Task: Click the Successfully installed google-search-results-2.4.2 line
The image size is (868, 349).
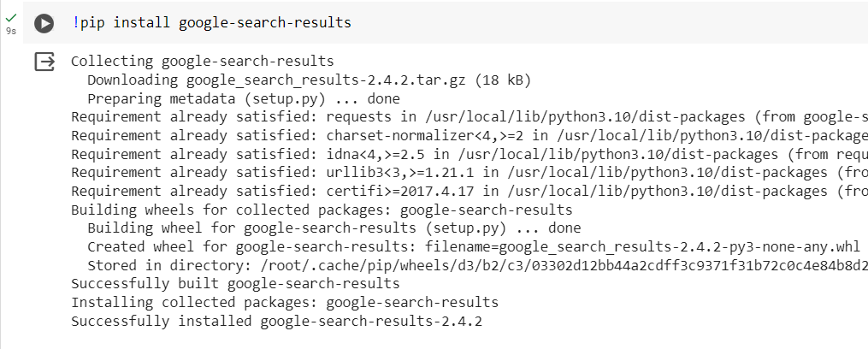Action: point(276,322)
